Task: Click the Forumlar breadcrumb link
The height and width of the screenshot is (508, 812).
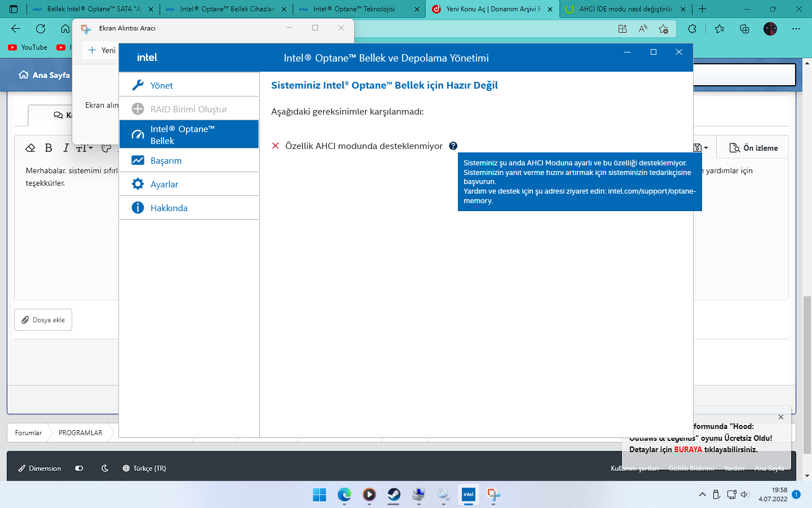Action: [28, 433]
